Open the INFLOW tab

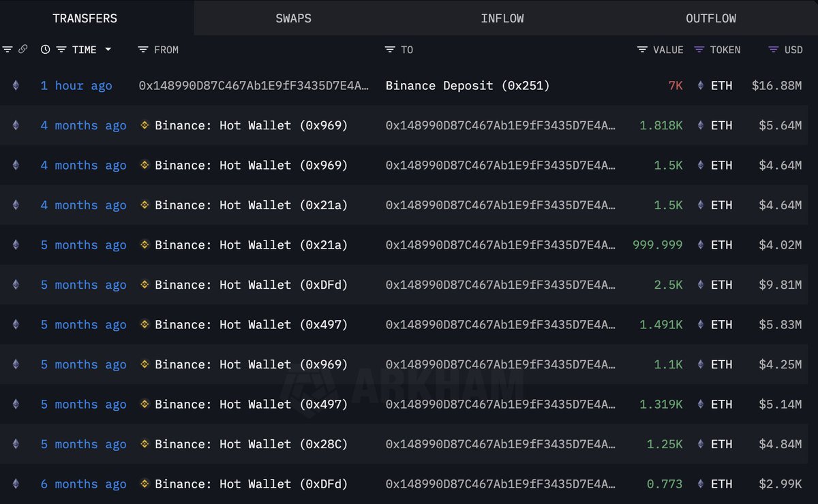pyautogui.click(x=502, y=18)
